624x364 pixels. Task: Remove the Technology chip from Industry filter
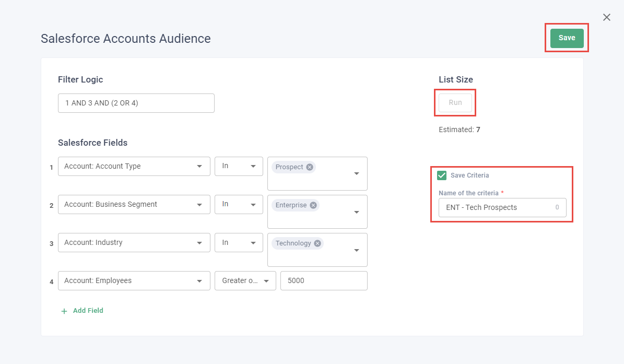tap(317, 243)
